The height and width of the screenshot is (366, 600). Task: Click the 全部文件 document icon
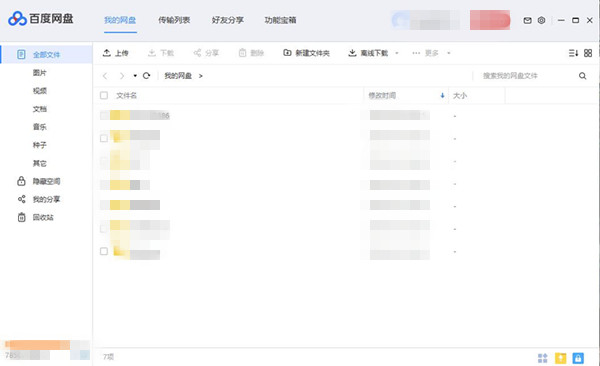point(21,54)
